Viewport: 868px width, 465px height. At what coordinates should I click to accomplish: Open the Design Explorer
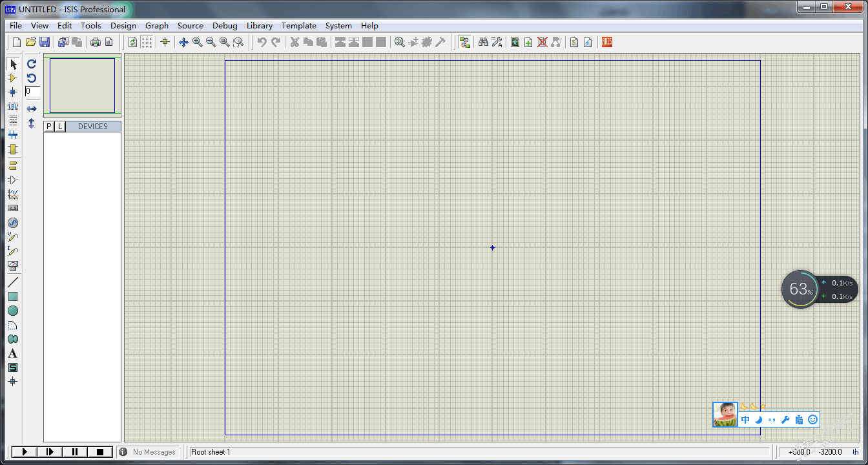coord(515,42)
